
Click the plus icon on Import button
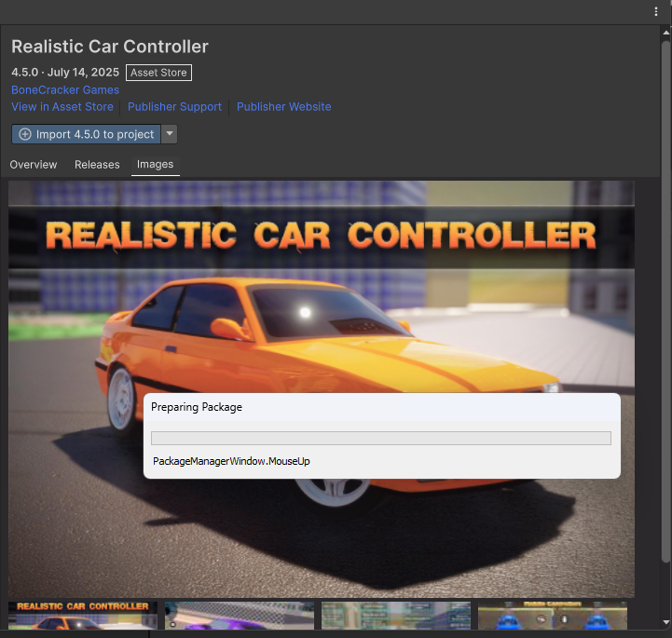click(x=25, y=134)
